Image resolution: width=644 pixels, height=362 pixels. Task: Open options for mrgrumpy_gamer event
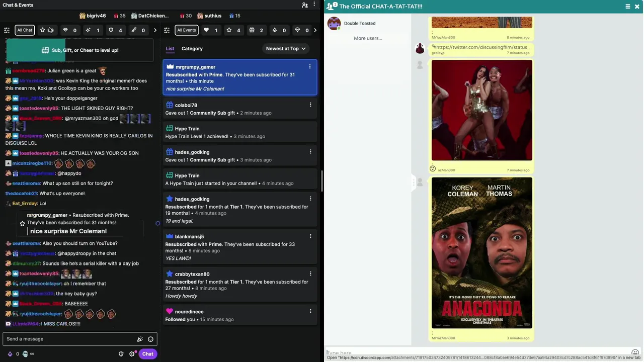click(310, 66)
